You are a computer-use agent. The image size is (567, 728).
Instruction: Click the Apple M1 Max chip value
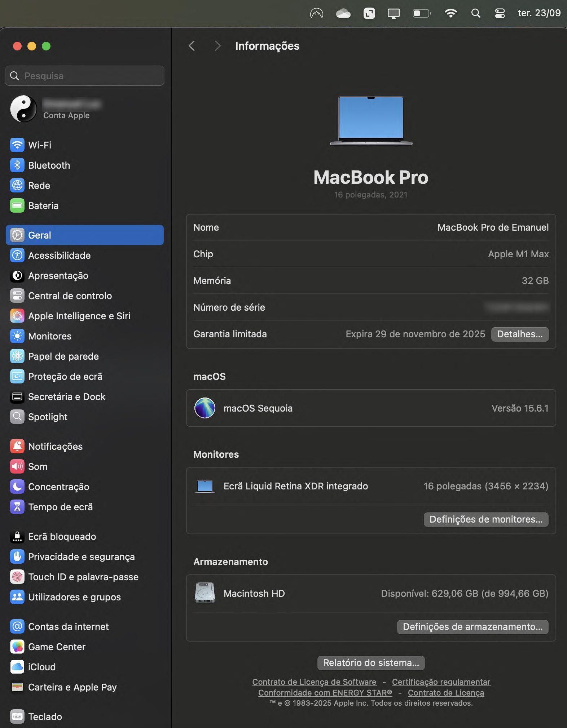[x=518, y=254]
